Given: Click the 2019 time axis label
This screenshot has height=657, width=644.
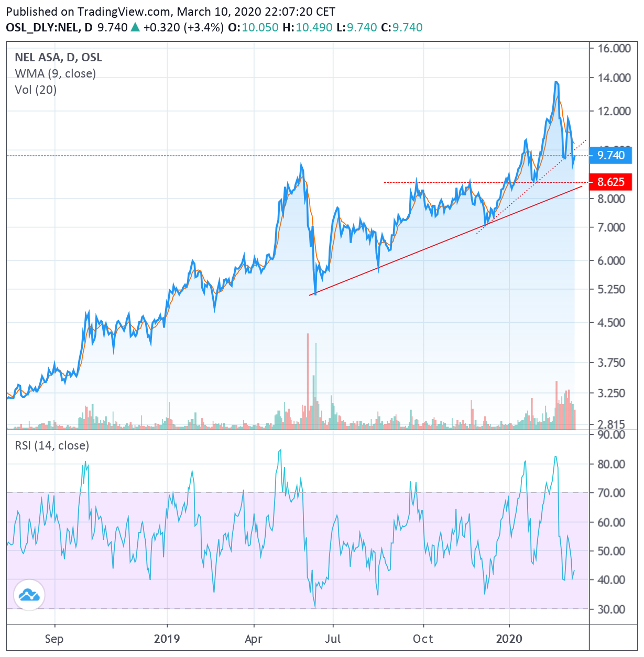Looking at the screenshot, I should tap(167, 639).
